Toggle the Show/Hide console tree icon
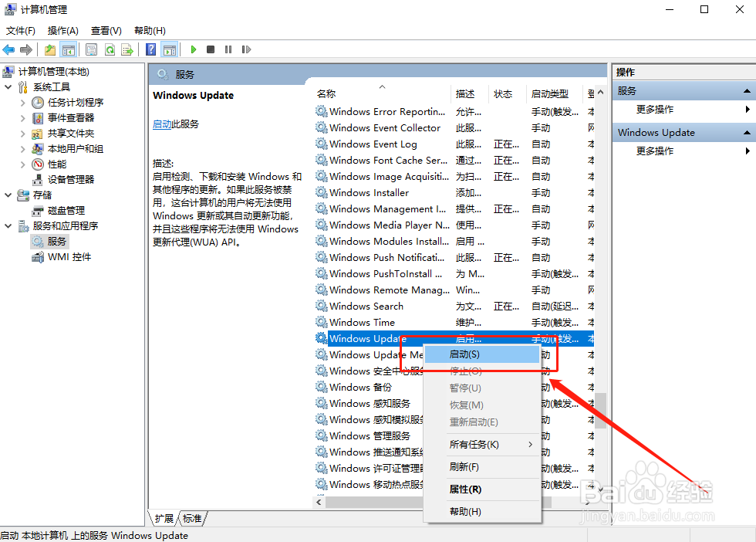 click(69, 49)
